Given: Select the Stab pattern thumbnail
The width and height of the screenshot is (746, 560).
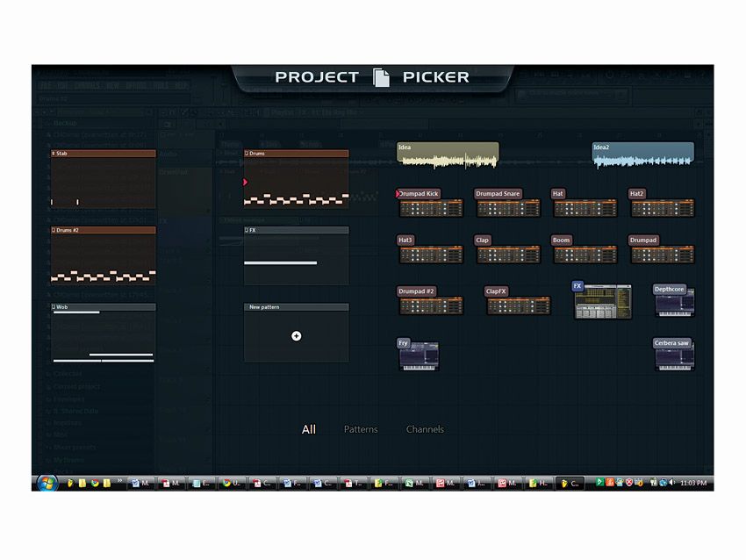Looking at the screenshot, I should click(104, 179).
